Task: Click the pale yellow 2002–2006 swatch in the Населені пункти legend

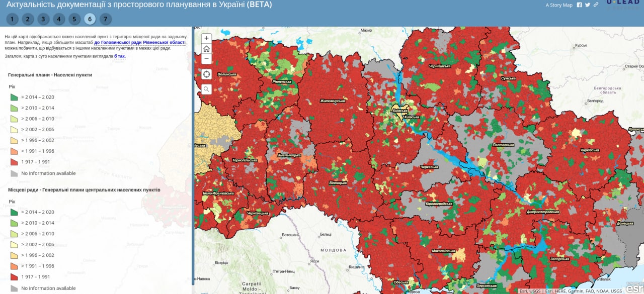Action: point(15,130)
